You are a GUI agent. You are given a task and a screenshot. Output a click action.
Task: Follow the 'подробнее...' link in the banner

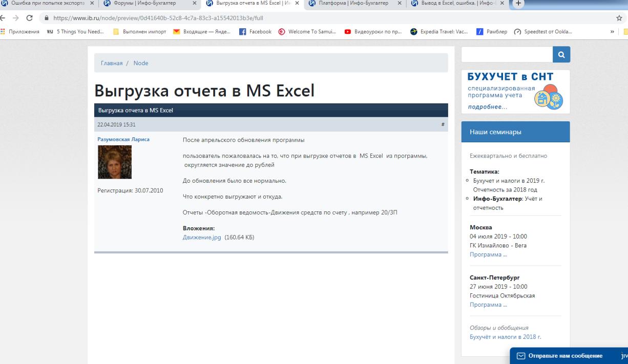pyautogui.click(x=488, y=107)
